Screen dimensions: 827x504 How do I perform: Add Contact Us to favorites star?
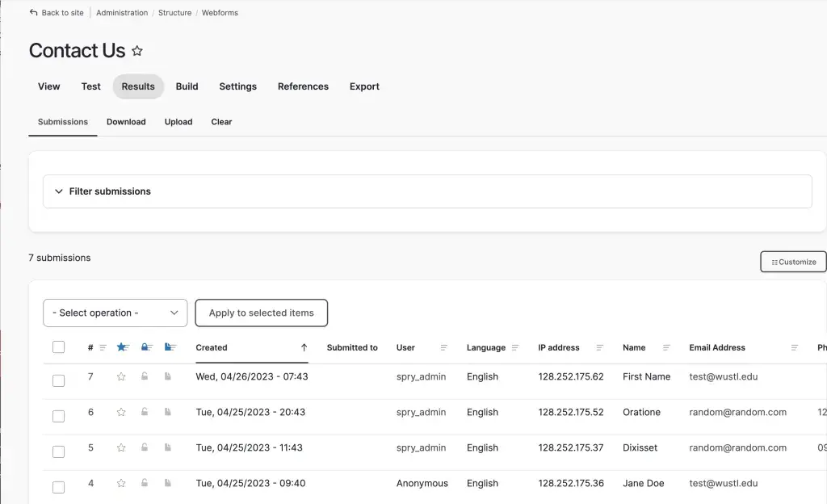coord(137,51)
